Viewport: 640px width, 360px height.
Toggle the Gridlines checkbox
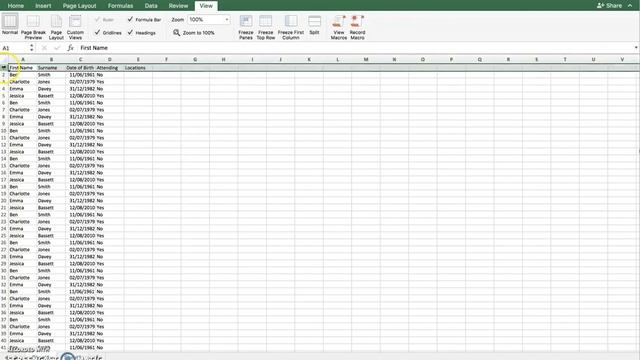97,32
